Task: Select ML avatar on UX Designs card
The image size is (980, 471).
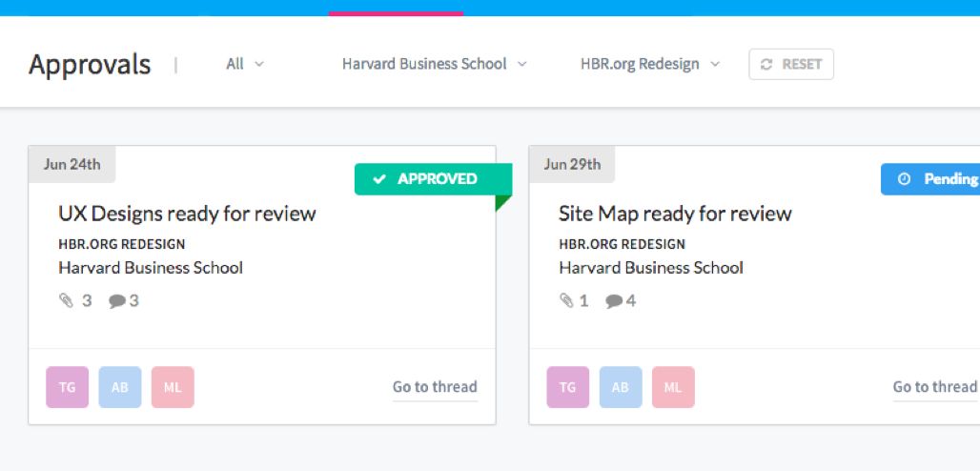Action: pos(173,387)
